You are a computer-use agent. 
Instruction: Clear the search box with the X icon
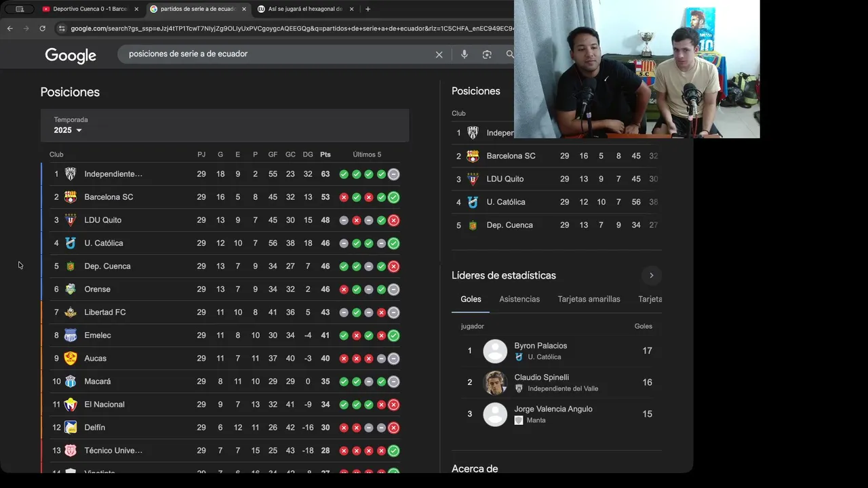point(439,54)
